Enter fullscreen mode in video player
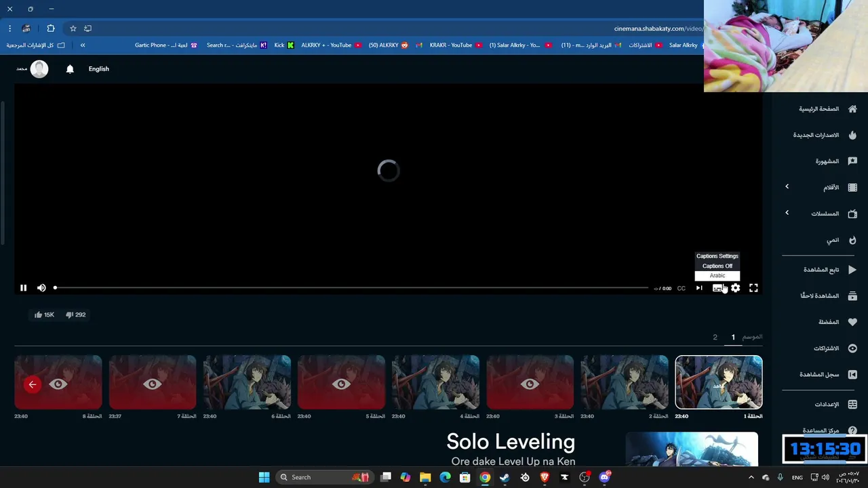 click(x=753, y=288)
